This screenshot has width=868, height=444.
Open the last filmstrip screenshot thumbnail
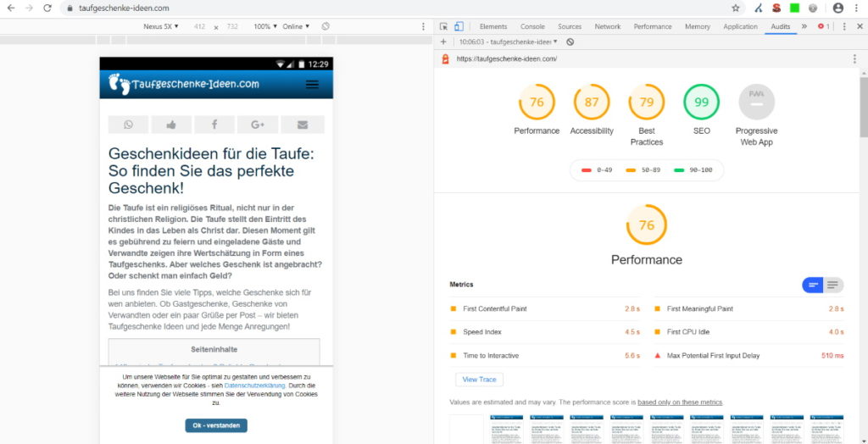coord(826,429)
